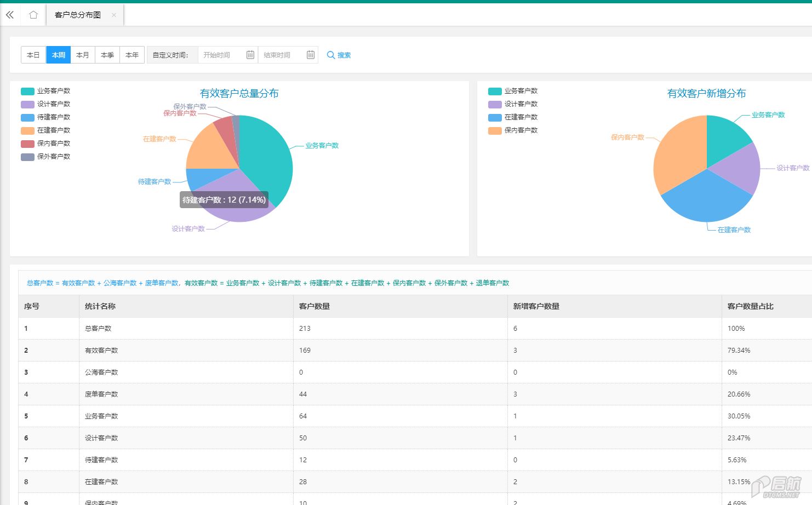Click the 有效客户新增分布 chart title

(707, 94)
